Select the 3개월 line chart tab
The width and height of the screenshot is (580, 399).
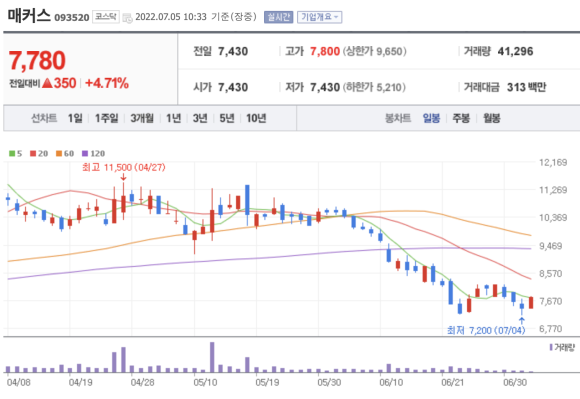(x=142, y=118)
